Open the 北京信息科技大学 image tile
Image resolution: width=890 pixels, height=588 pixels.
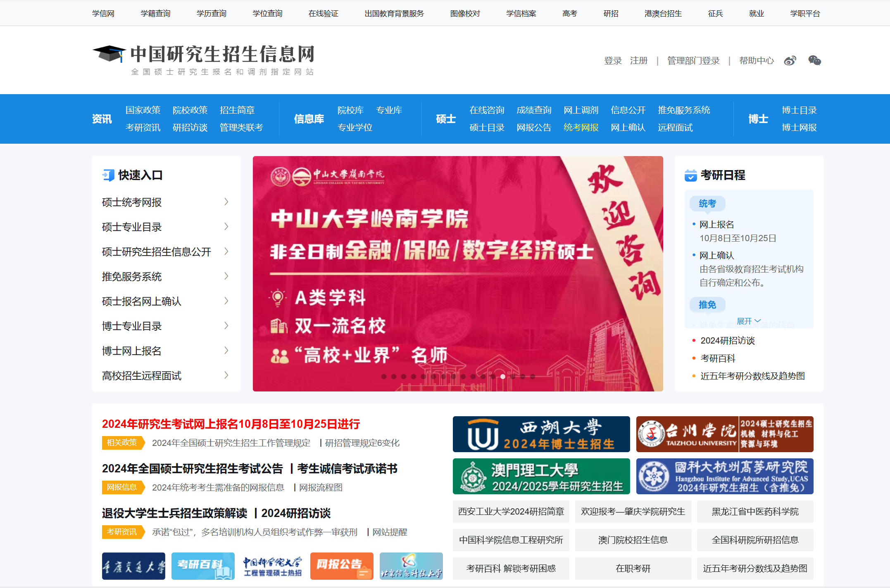click(411, 566)
